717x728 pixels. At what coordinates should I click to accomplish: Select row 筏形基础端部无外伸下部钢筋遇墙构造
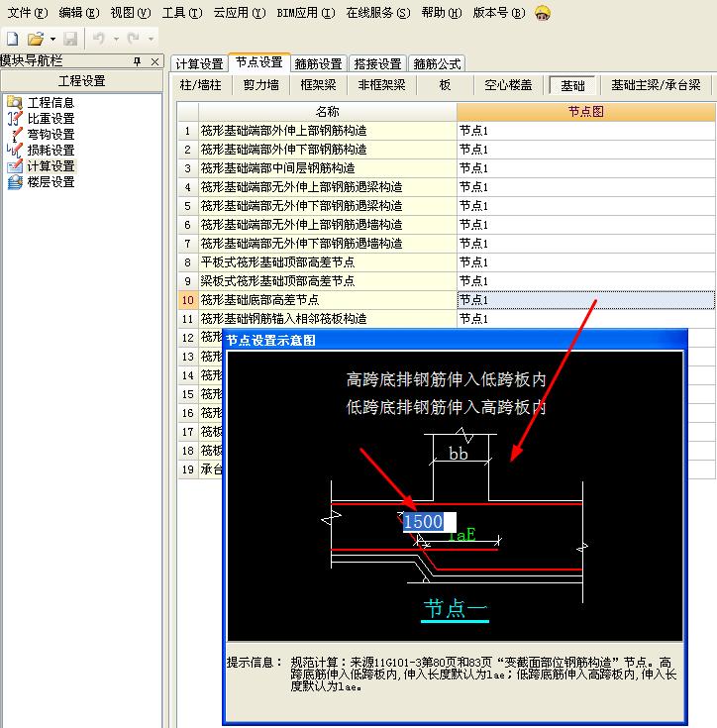[x=328, y=244]
